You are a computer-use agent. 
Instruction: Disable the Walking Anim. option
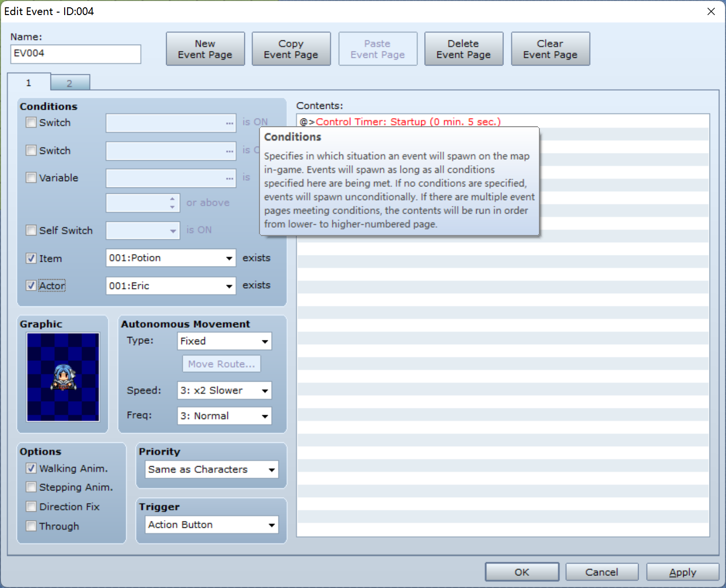(31, 468)
